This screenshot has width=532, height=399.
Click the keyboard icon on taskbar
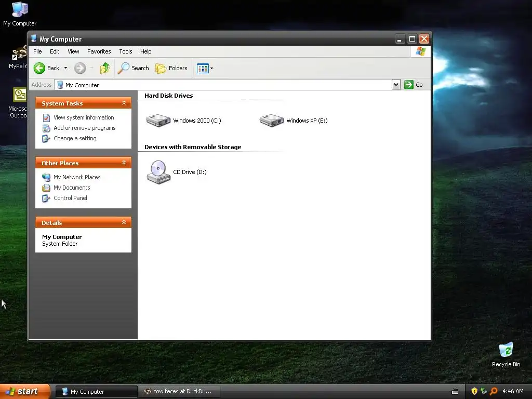pyautogui.click(x=455, y=392)
